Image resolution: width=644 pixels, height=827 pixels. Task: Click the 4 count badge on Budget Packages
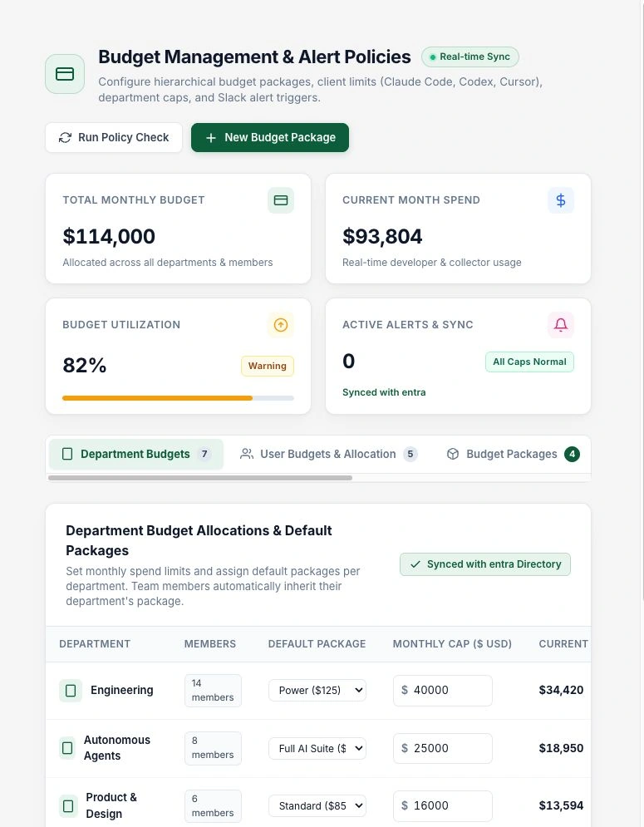(573, 454)
